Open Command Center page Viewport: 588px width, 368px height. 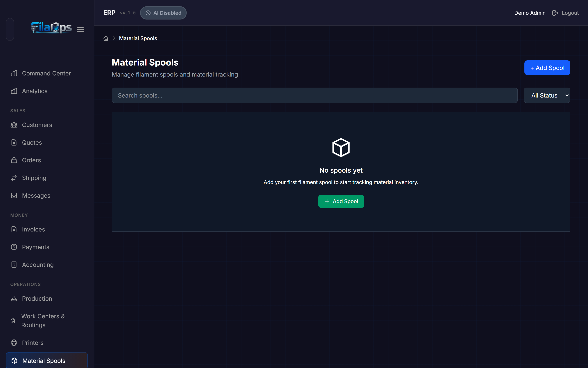pyautogui.click(x=47, y=73)
